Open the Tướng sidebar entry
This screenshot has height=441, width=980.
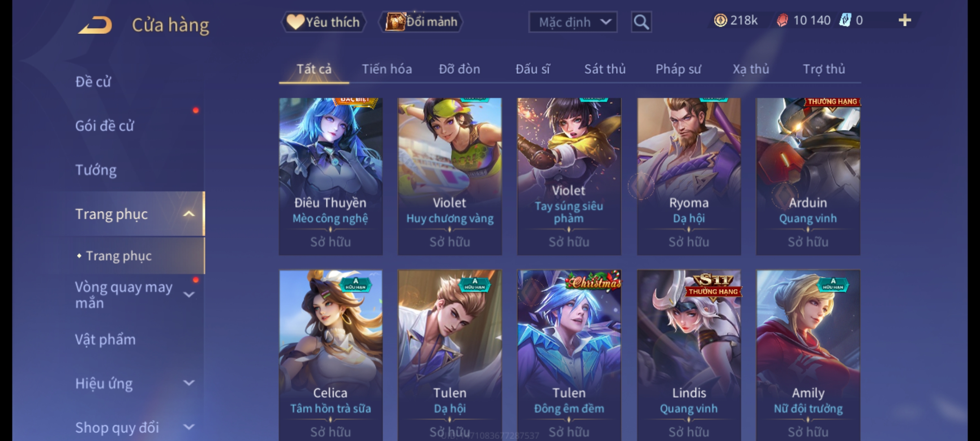(x=96, y=170)
